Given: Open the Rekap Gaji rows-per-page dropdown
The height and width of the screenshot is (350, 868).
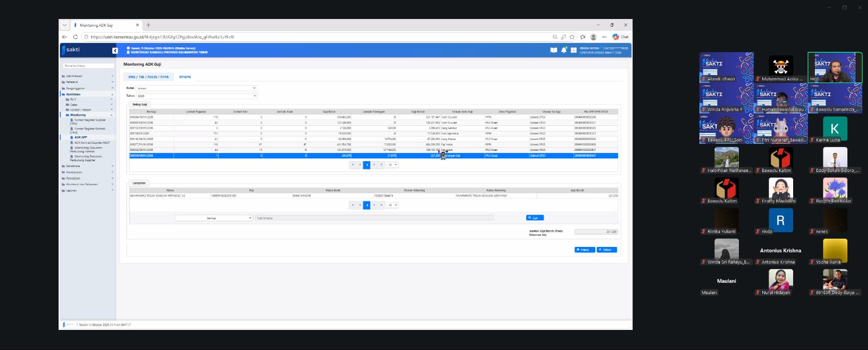Looking at the screenshot, I should [392, 165].
